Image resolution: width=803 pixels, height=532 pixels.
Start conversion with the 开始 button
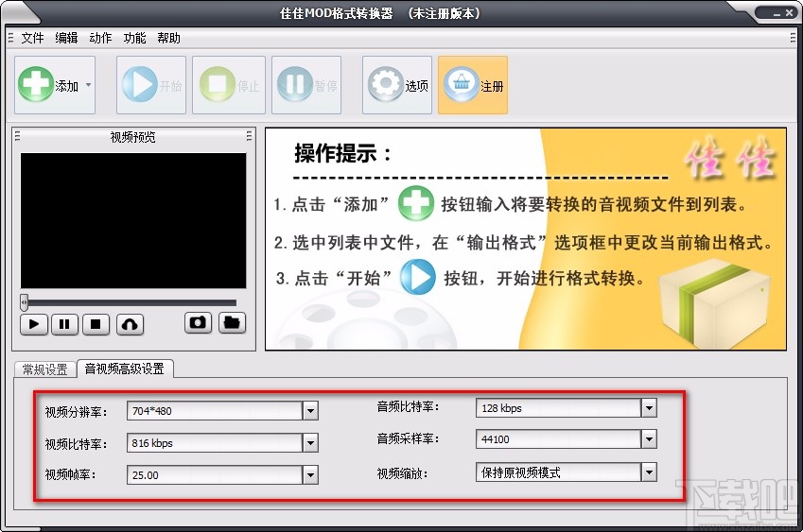coord(151,85)
